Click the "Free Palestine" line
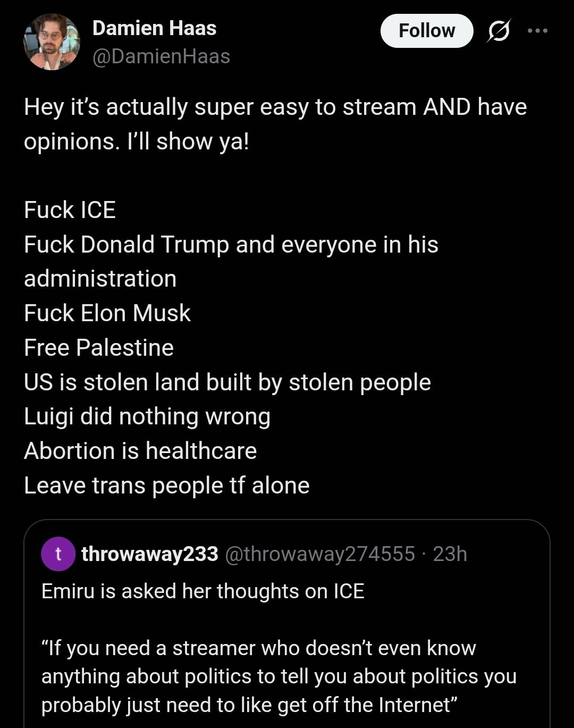This screenshot has height=728, width=574. tap(99, 348)
